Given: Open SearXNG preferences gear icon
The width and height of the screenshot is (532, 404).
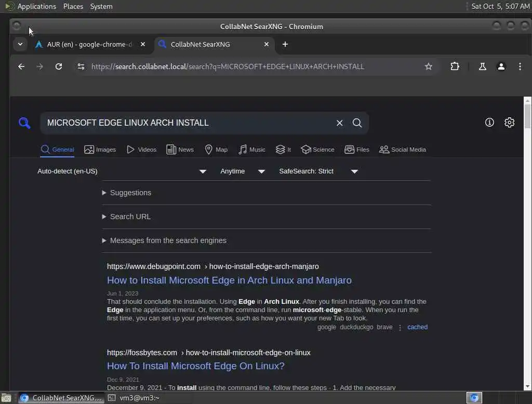Looking at the screenshot, I should pyautogui.click(x=509, y=123).
